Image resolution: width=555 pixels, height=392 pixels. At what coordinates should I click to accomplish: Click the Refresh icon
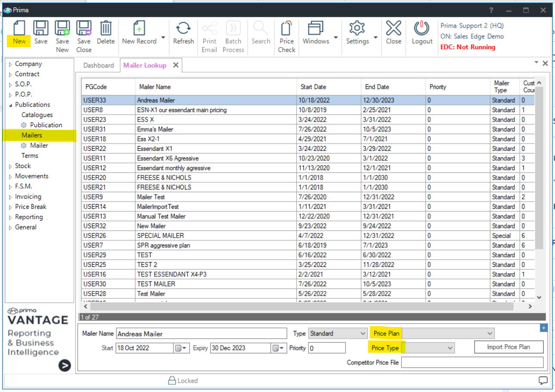tap(183, 28)
